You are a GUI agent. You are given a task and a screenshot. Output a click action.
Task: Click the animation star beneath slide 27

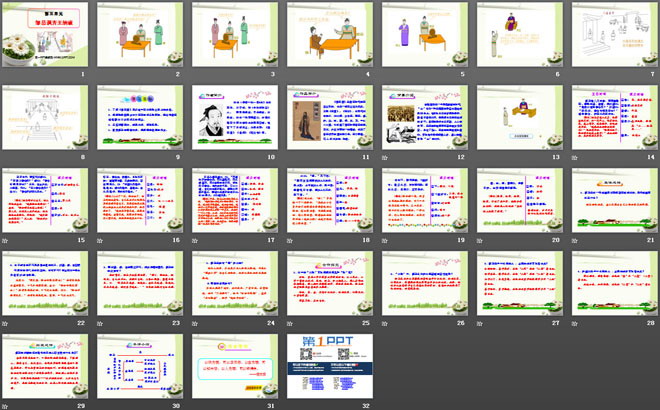pyautogui.click(x=479, y=323)
